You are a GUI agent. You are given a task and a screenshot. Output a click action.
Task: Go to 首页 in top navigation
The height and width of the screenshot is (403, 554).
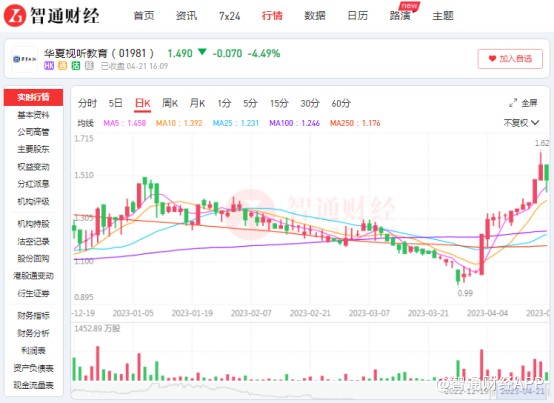(x=144, y=16)
